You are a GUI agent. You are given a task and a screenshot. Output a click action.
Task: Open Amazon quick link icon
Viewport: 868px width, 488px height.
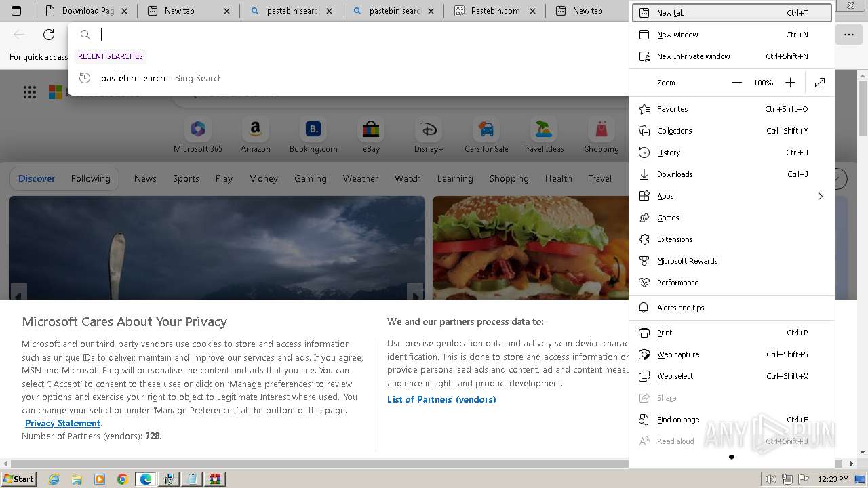[x=255, y=129]
